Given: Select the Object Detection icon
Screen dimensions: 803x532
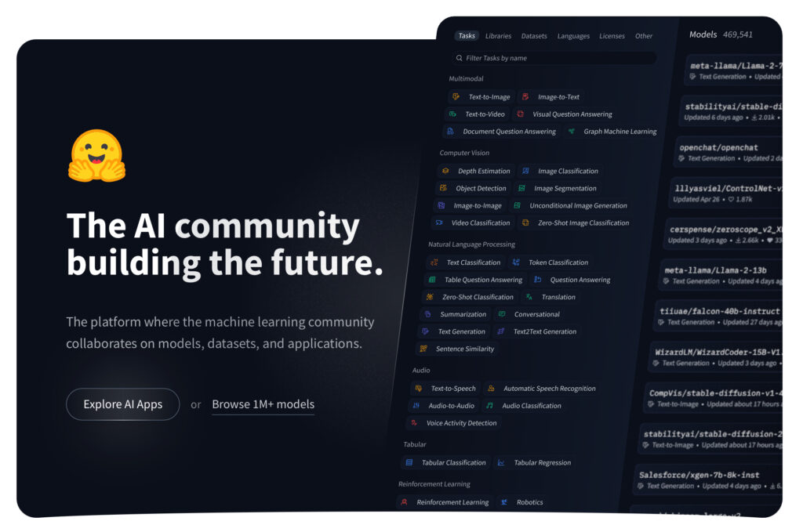Looking at the screenshot, I should click(443, 188).
